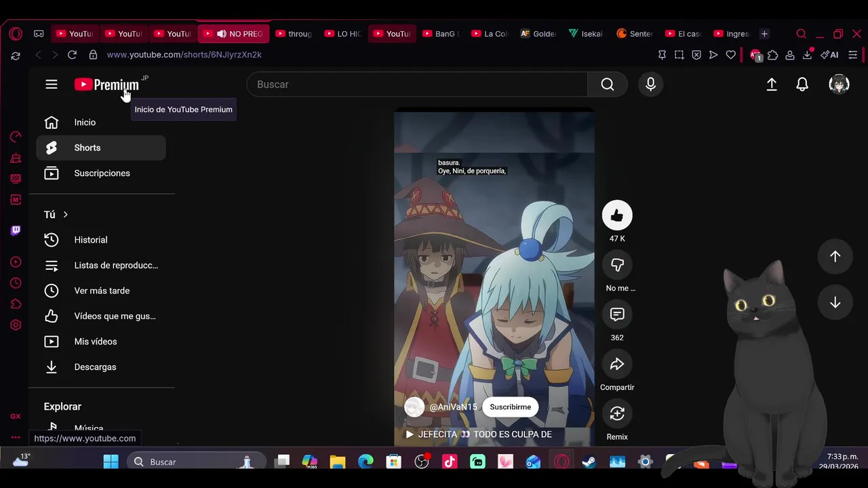This screenshot has width=868, height=488.
Task: Open Twitch in the Opera GX sidebar
Action: [x=16, y=230]
